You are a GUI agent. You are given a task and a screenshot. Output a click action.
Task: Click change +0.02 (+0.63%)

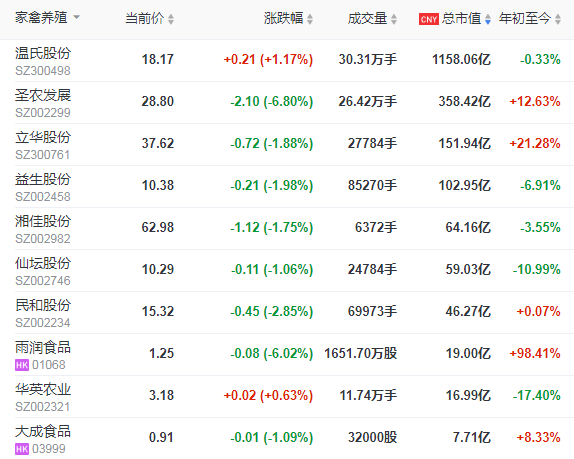coord(268,396)
